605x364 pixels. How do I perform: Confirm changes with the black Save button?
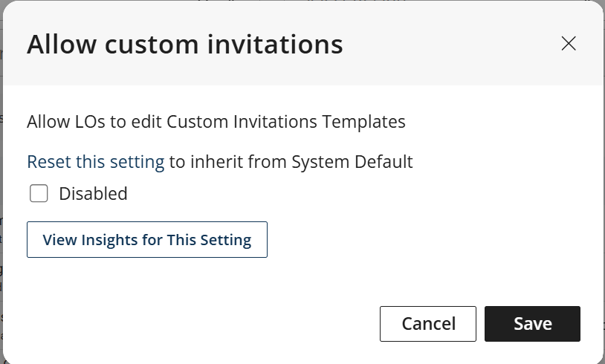tap(532, 324)
